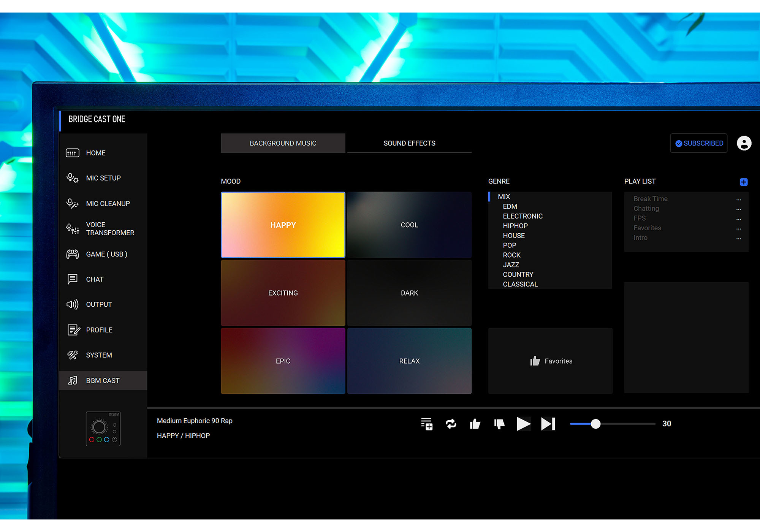Open MIC CLEANUP sparkle microphone icon

click(x=72, y=203)
